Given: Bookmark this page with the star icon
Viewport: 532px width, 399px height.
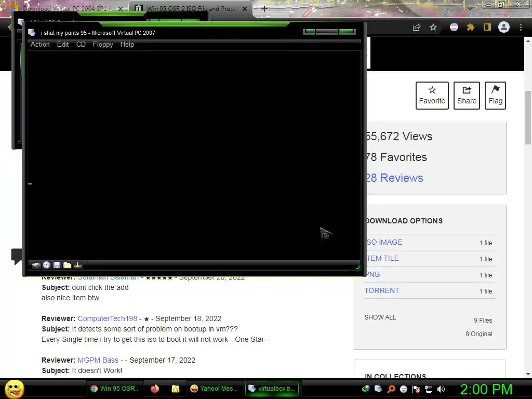Looking at the screenshot, I should coord(433,27).
